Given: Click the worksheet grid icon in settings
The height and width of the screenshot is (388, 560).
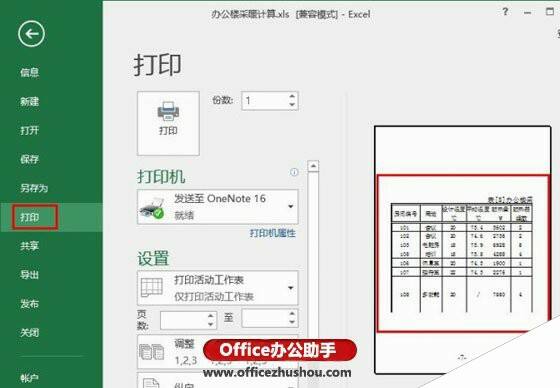Looking at the screenshot, I should tap(151, 288).
